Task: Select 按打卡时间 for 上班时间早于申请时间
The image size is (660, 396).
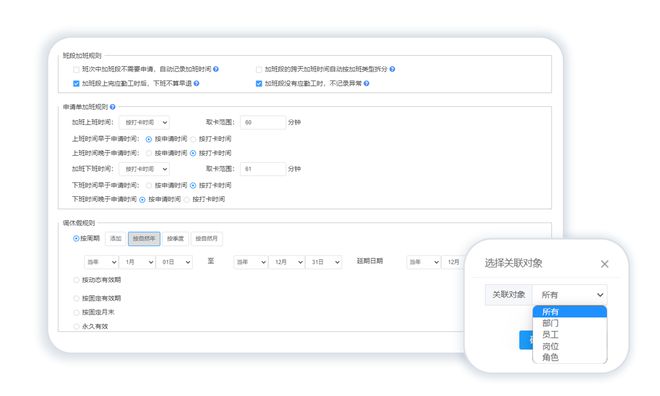Action: [193, 139]
